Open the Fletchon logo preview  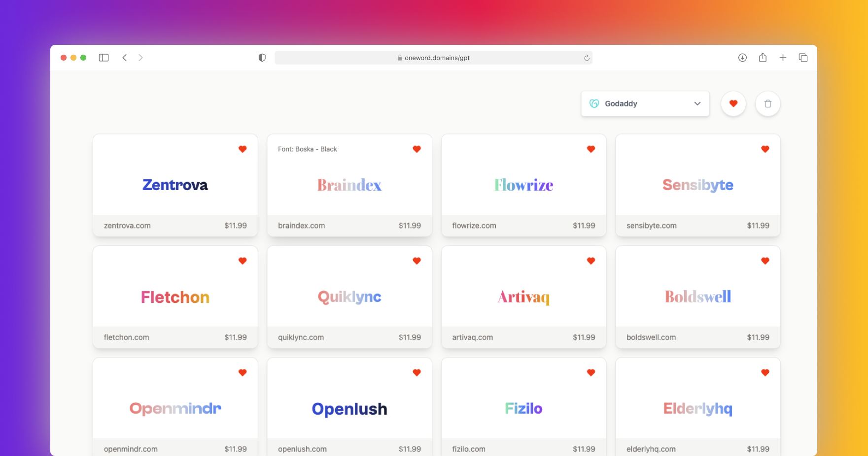point(175,297)
